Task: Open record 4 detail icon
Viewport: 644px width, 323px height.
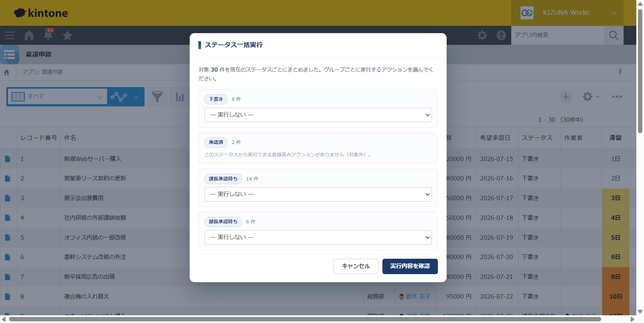Action: coord(8,218)
